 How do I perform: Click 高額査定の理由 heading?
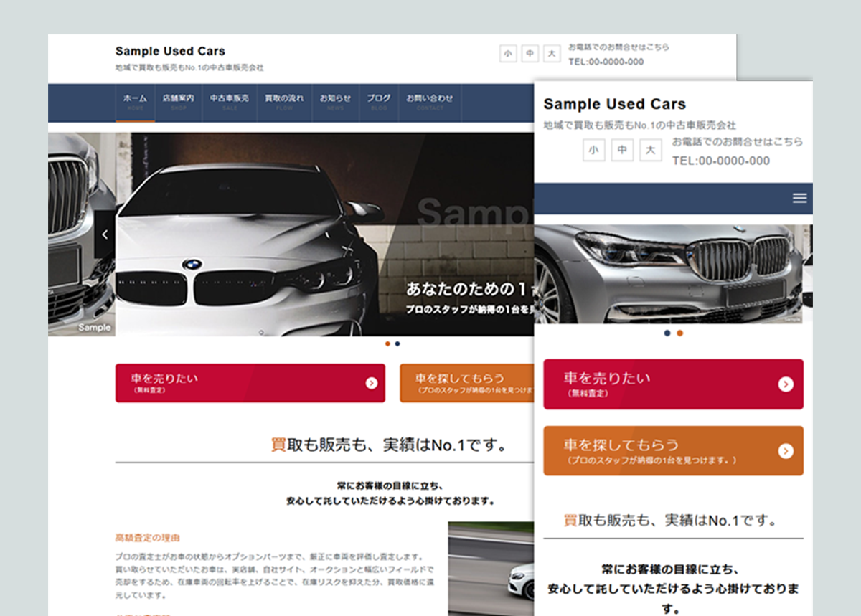tap(147, 537)
